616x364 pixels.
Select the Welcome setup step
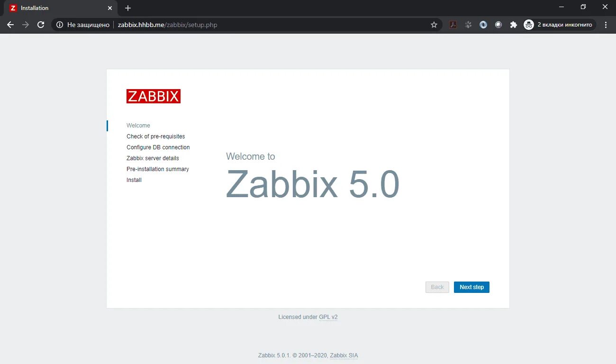click(138, 126)
